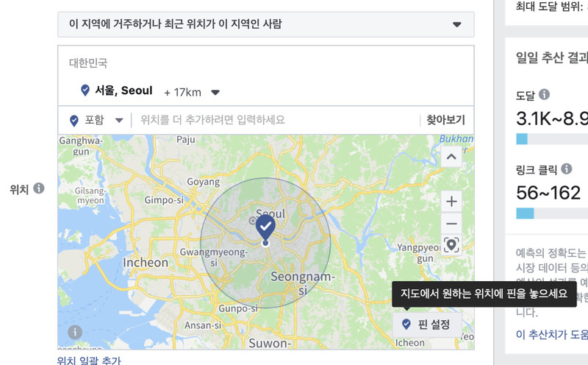The image size is (588, 365).
Task: Click the 핀 설정 drop pin button
Action: click(x=427, y=324)
